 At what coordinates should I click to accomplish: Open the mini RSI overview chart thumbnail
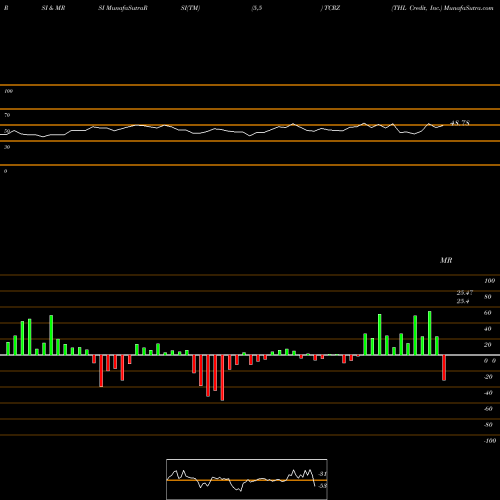247,479
